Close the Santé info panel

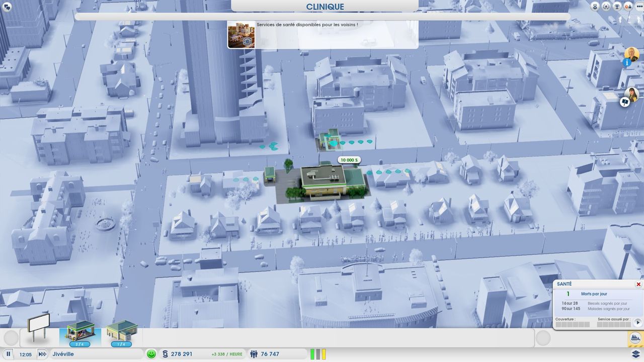[x=638, y=284]
